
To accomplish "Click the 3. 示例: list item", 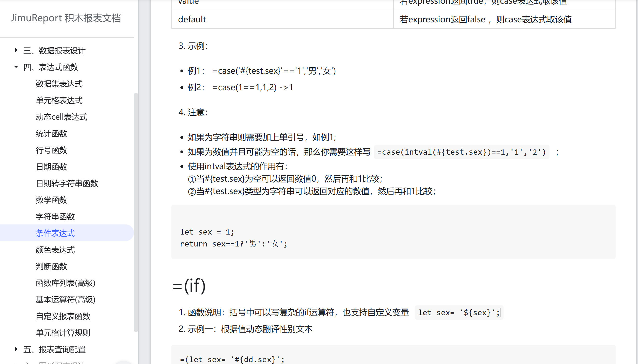I will click(193, 46).
